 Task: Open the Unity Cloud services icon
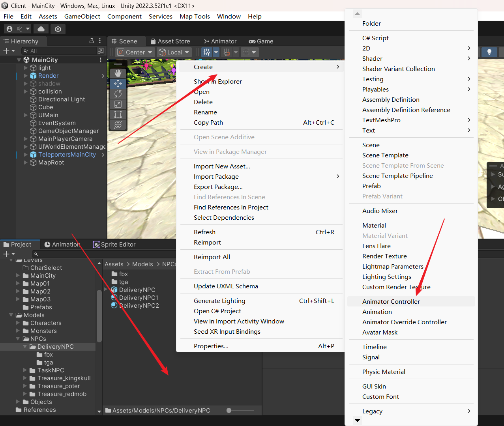(x=41, y=29)
